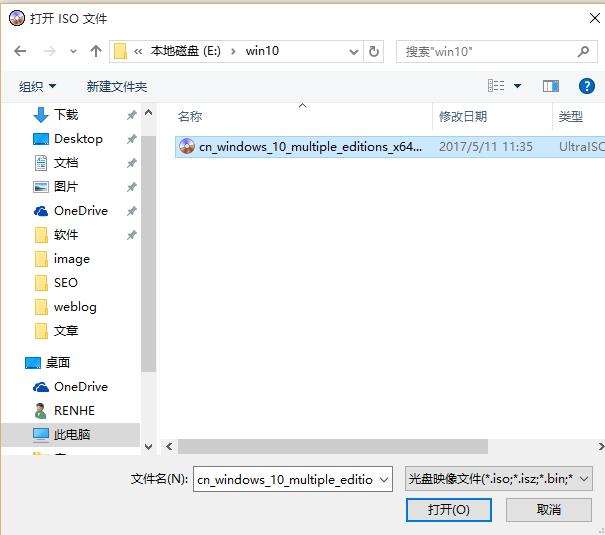Click the navigation pane scrollbar thumb

coord(149,253)
